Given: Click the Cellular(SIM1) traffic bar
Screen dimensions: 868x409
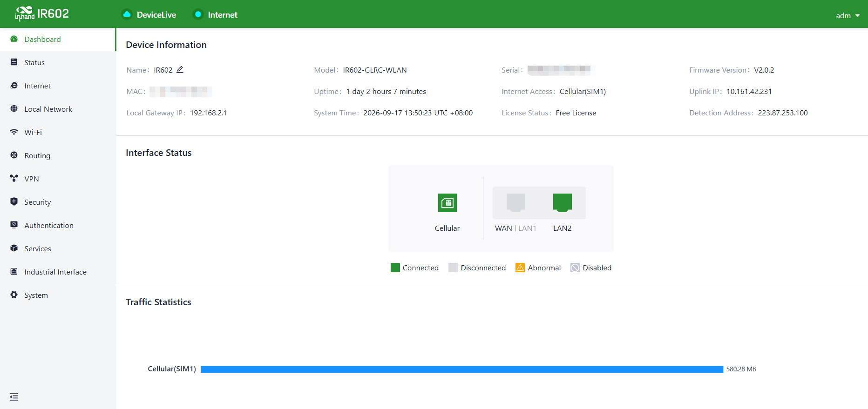Looking at the screenshot, I should (x=462, y=369).
